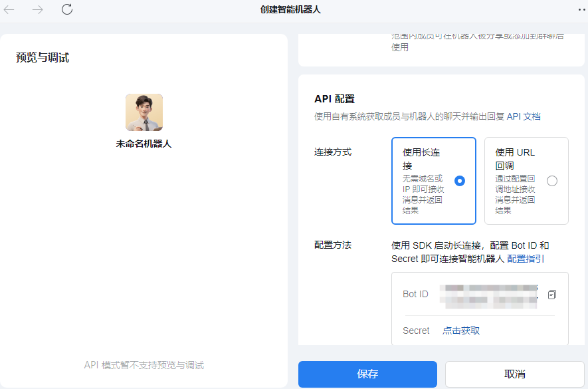Click the 连接方式 field label
This screenshot has width=588, height=389.
pos(333,152)
